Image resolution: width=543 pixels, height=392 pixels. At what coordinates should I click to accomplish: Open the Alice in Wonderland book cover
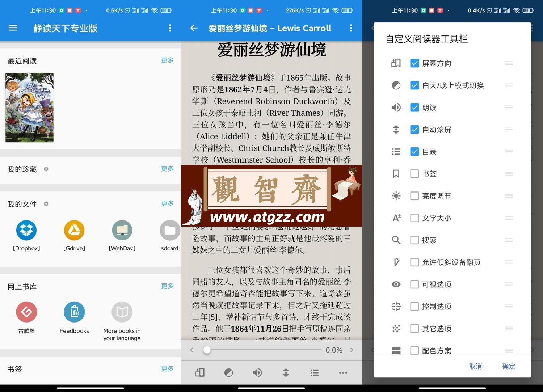click(x=29, y=108)
